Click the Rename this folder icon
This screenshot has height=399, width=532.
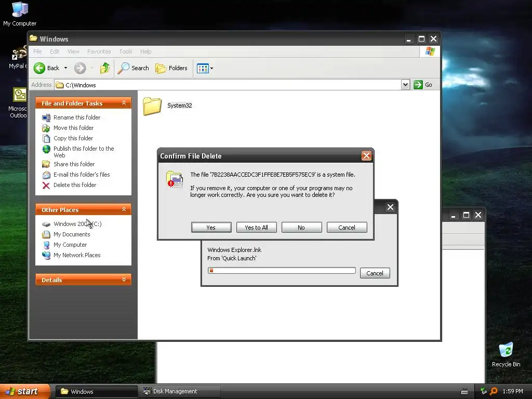pos(46,118)
